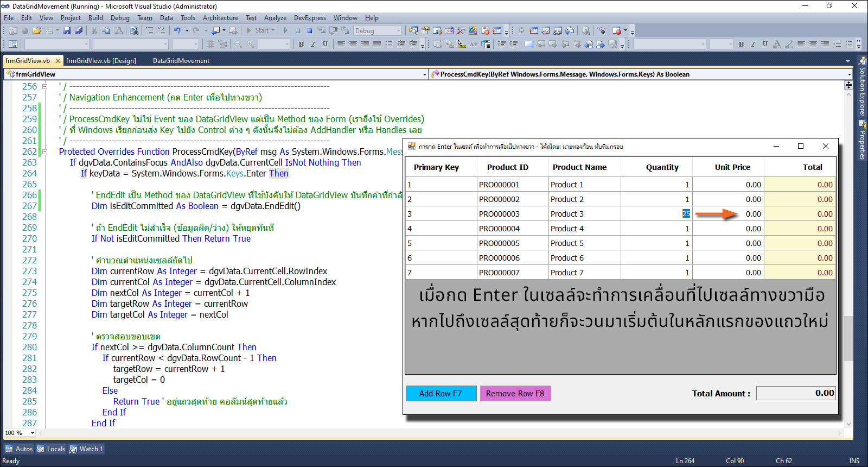Image resolution: width=868 pixels, height=467 pixels.
Task: Toggle Bold beside the zoom combo box
Action: (x=301, y=44)
